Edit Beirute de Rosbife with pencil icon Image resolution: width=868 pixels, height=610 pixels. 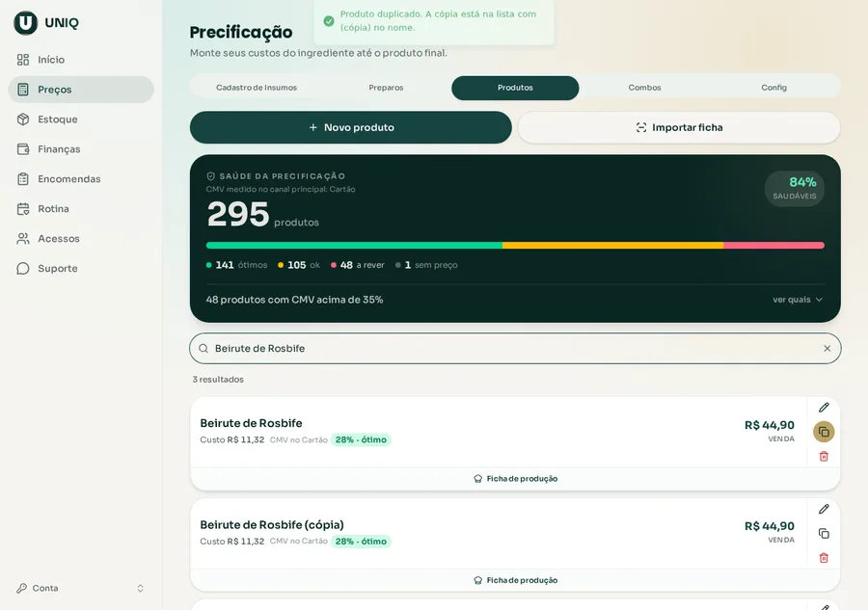824,408
